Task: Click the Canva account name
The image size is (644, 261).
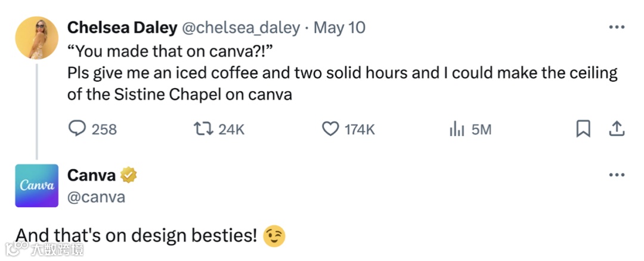Action: point(91,175)
